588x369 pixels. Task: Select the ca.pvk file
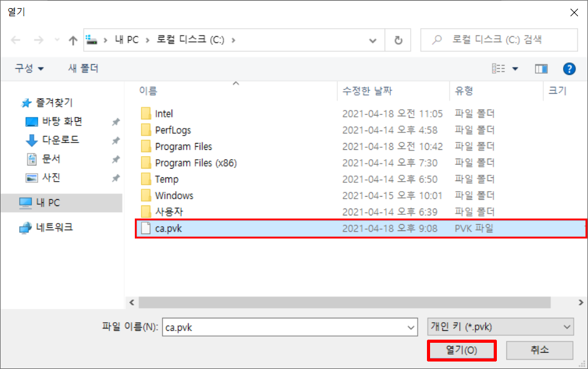[x=361, y=229]
